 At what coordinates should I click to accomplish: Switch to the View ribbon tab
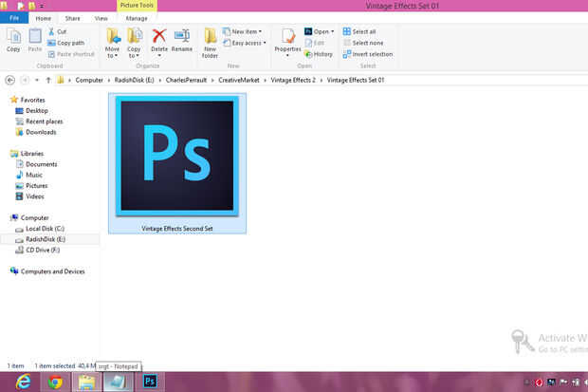(x=101, y=18)
